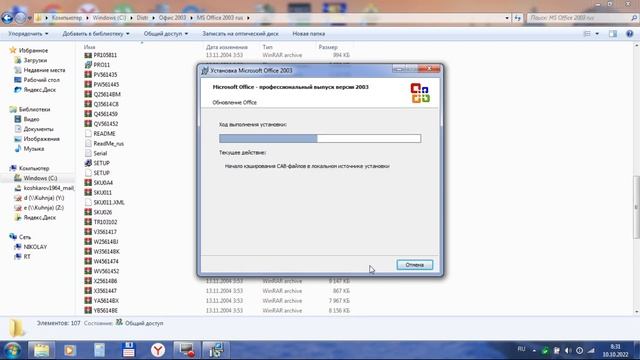Open the Добавить в библиотеку menu
Screen dimensions: 640x360
pyautogui.click(x=96, y=34)
